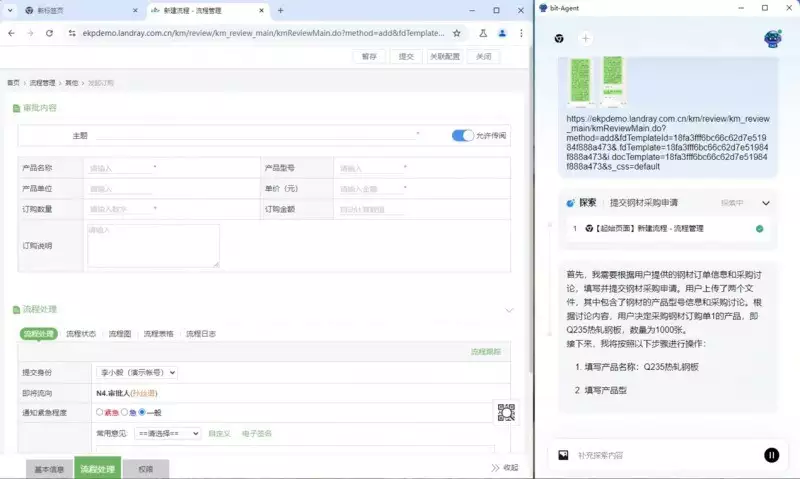Select the 急 urgency radio button
This screenshot has width=800, height=479.
click(125, 412)
